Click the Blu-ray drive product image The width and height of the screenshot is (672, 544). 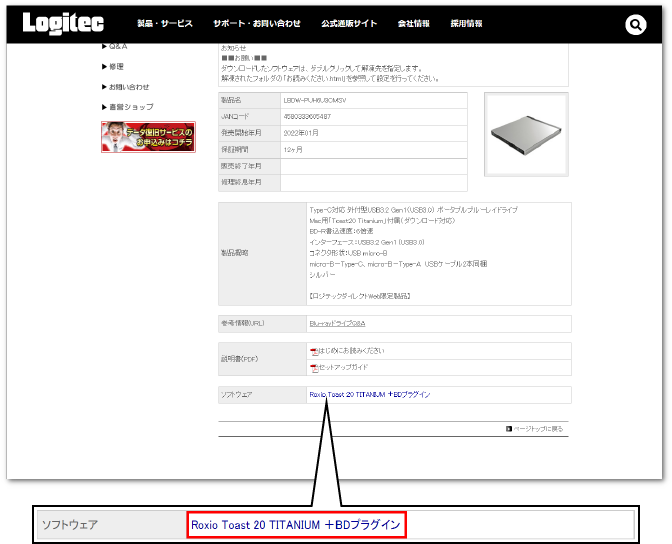pyautogui.click(x=526, y=135)
